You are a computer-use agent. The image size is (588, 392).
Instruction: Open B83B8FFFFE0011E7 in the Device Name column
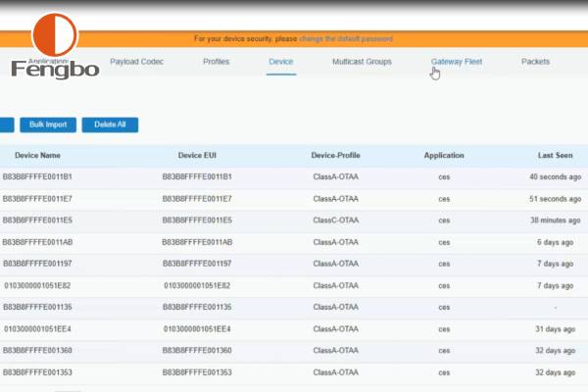coord(37,199)
